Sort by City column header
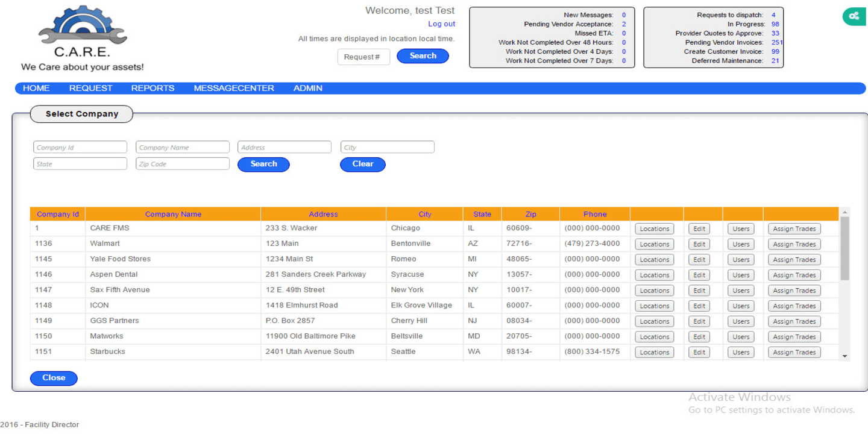868x434 pixels. pos(425,214)
